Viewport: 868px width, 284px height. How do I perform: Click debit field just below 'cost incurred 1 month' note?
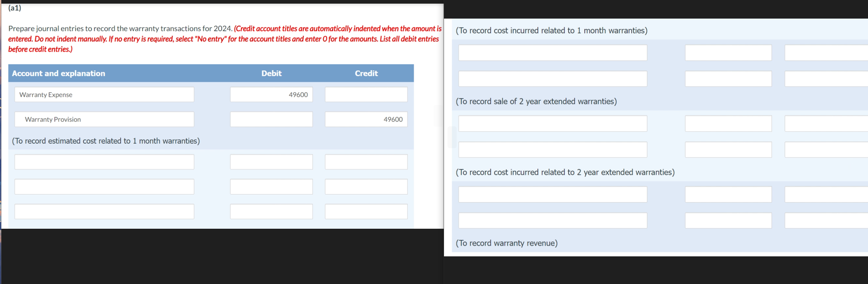click(728, 53)
